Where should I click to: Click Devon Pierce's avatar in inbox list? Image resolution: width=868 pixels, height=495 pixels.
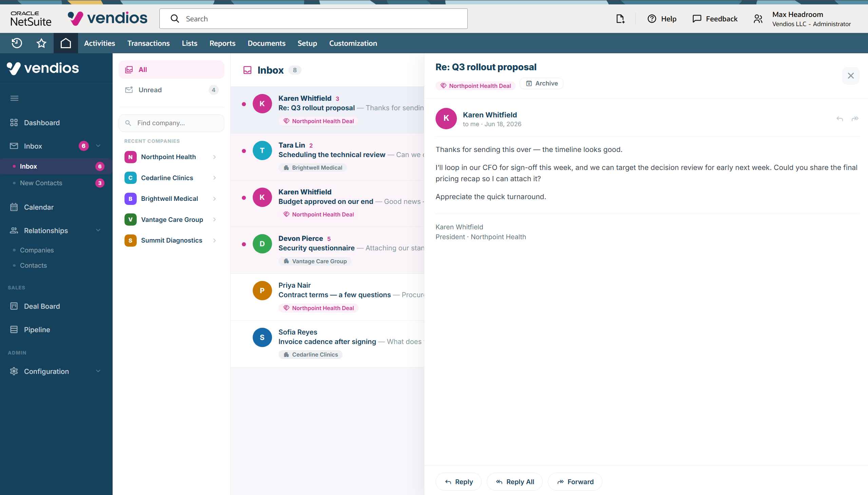point(262,244)
